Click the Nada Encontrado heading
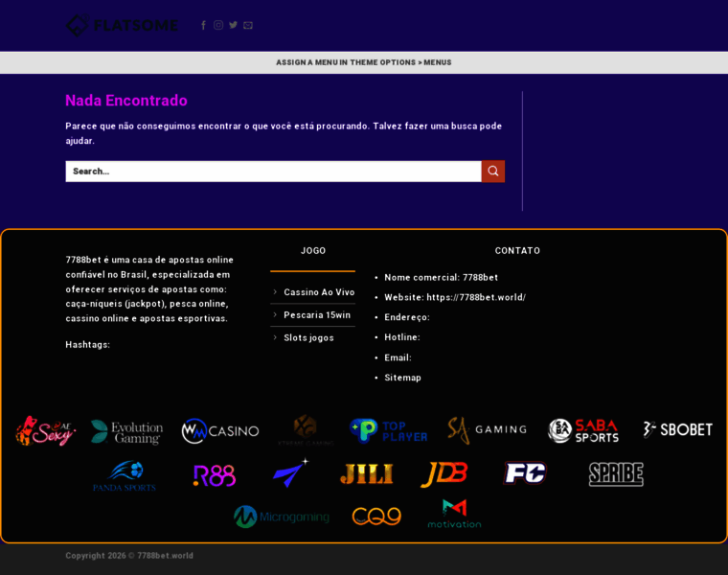 [x=126, y=101]
